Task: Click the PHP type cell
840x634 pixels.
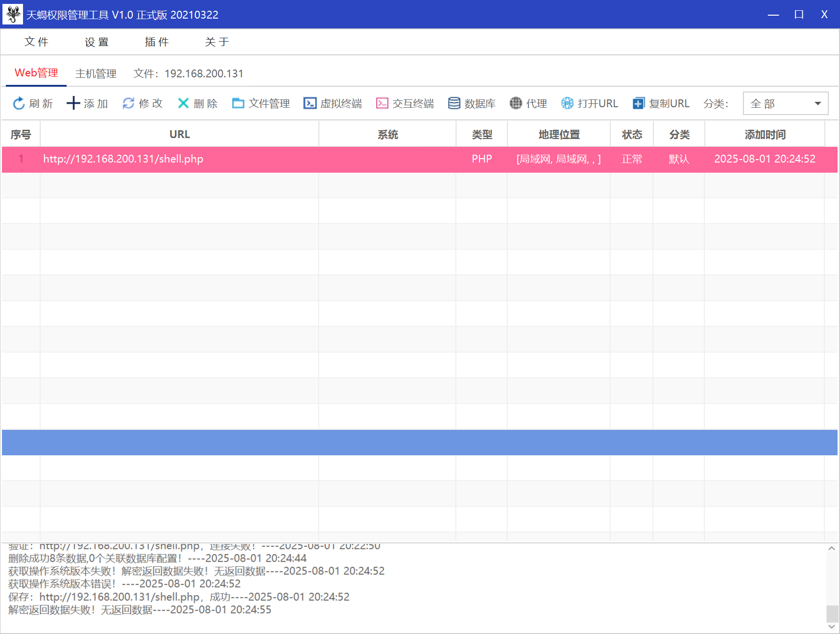Action: [482, 159]
